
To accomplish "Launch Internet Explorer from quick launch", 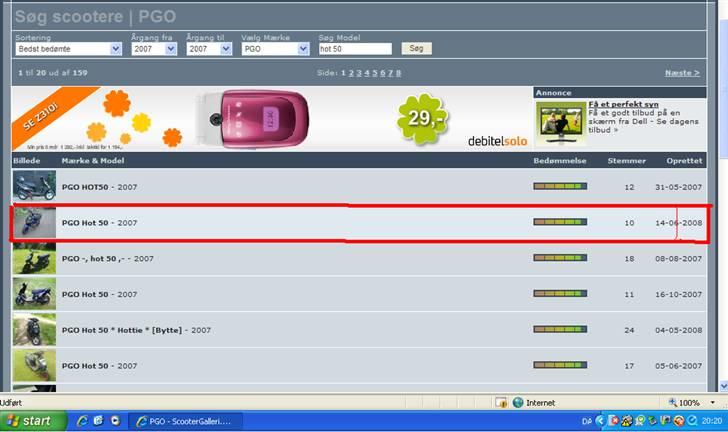I will point(82,421).
